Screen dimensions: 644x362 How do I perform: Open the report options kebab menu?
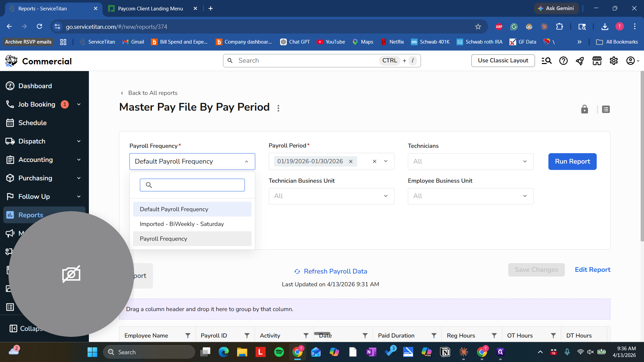pos(278,108)
